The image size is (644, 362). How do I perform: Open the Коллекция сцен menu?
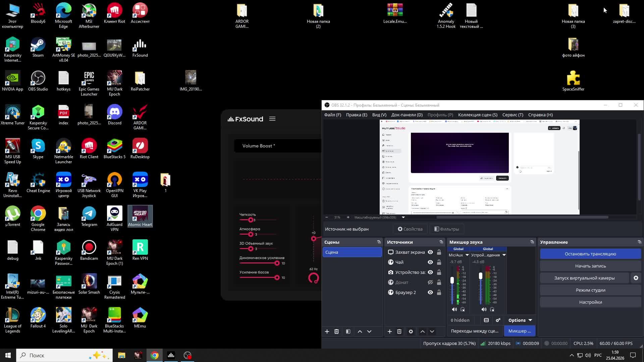(477, 115)
